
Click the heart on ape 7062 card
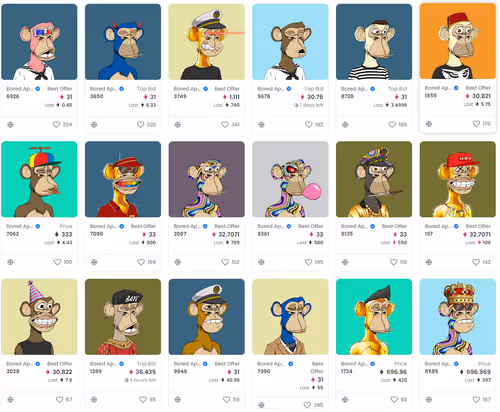click(57, 262)
